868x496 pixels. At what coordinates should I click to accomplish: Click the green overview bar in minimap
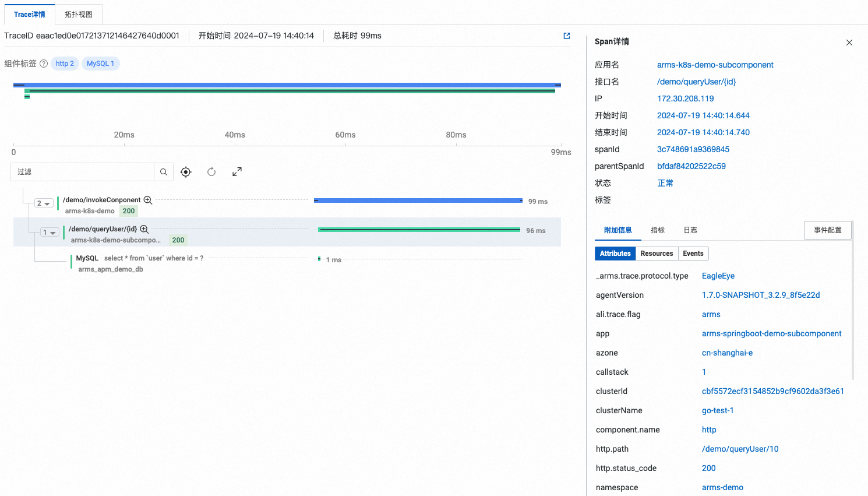[x=290, y=91]
